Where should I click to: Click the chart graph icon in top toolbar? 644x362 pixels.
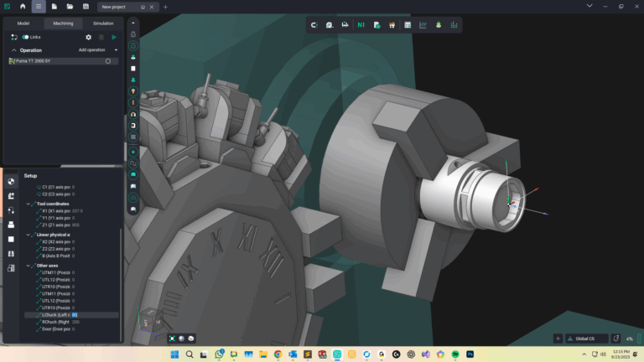(x=423, y=25)
